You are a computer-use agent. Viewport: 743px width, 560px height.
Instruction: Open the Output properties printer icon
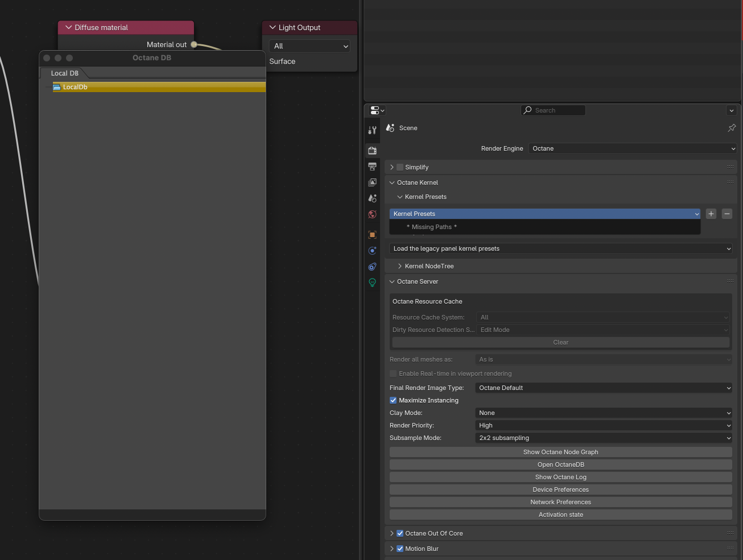372,167
